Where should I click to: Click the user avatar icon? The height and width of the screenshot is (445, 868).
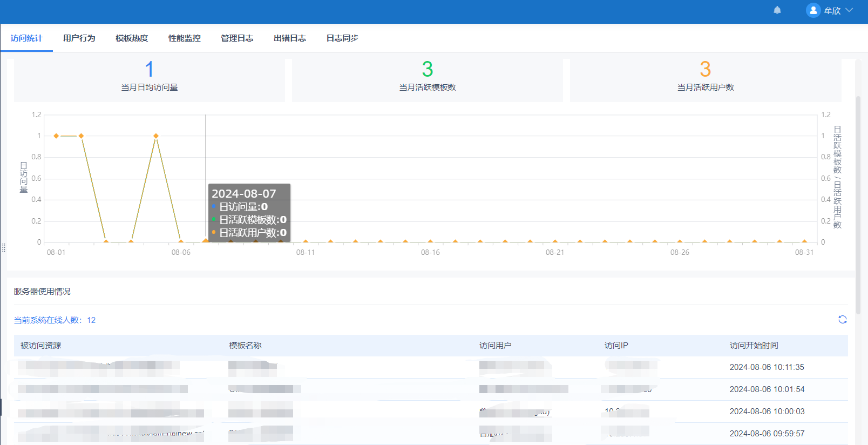tap(813, 10)
